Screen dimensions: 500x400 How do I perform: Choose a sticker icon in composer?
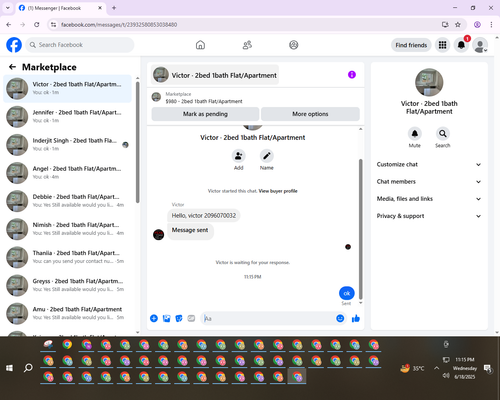pyautogui.click(x=179, y=318)
